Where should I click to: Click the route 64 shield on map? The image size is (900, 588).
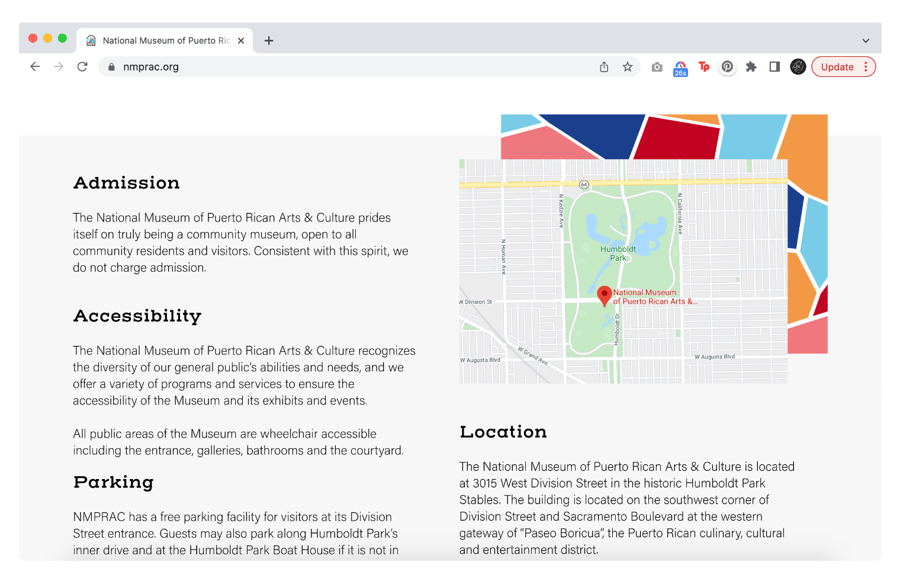coord(584,185)
